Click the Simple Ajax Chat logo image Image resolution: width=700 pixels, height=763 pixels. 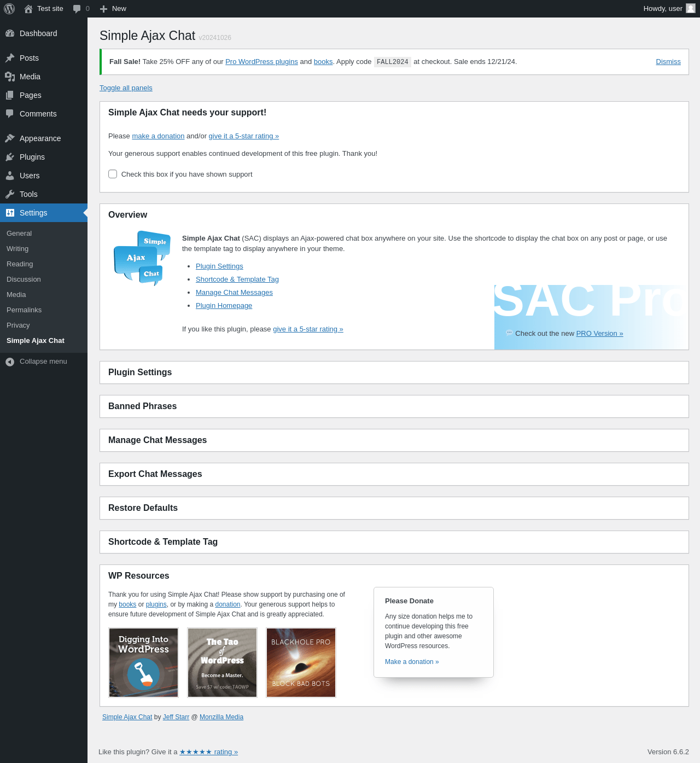142,258
